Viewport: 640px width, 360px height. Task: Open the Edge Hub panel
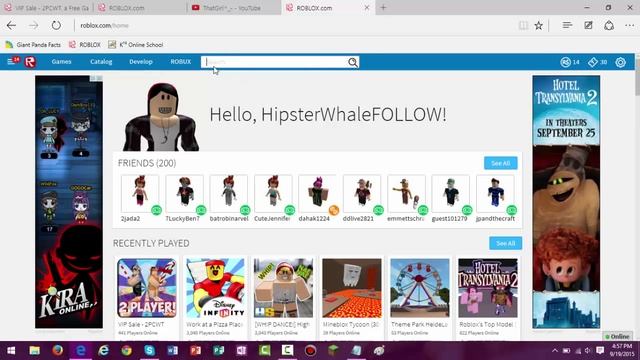point(567,25)
